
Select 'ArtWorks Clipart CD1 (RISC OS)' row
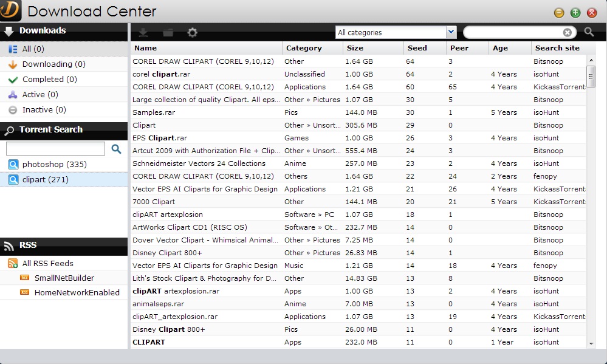(358, 227)
